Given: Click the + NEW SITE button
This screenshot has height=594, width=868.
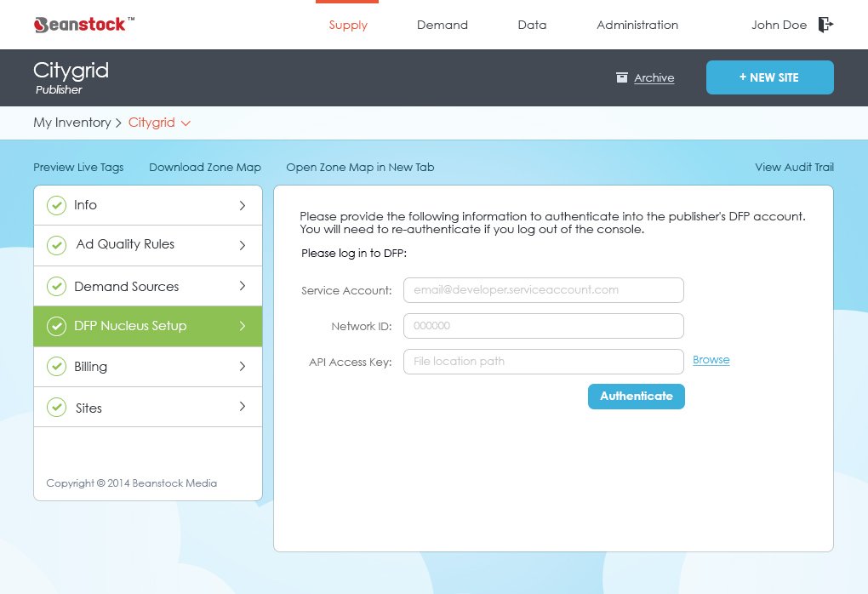Looking at the screenshot, I should (769, 77).
